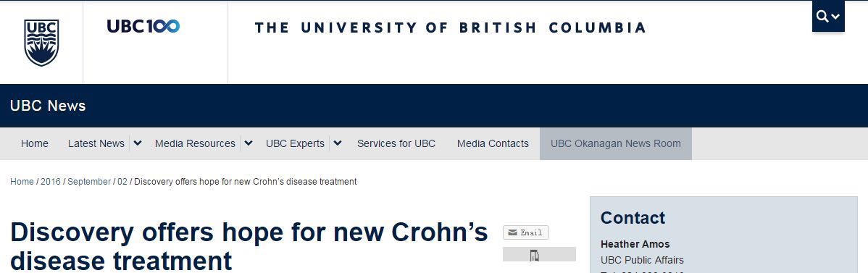Screen dimensions: 868x273
Task: Click the UBC News site title
Action: click(x=48, y=106)
